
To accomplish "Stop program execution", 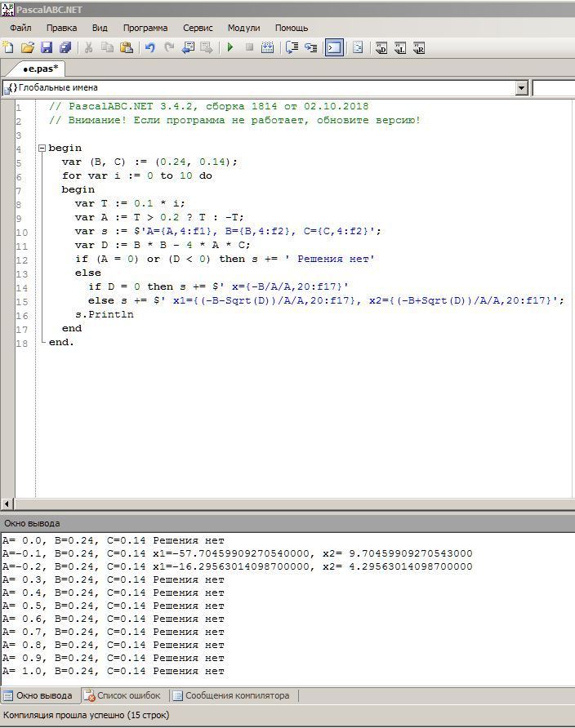I will tap(249, 47).
